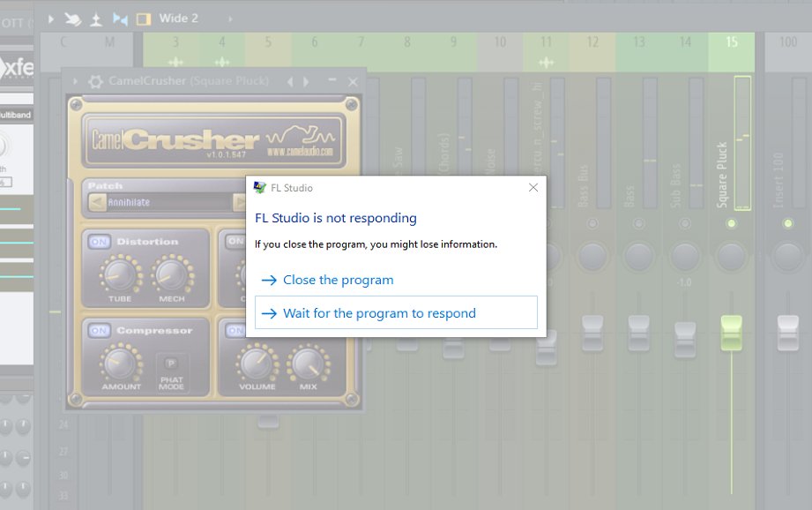Click the MIX knob in CamelCrusher
Viewport: 812px width, 510px height.
tap(308, 363)
